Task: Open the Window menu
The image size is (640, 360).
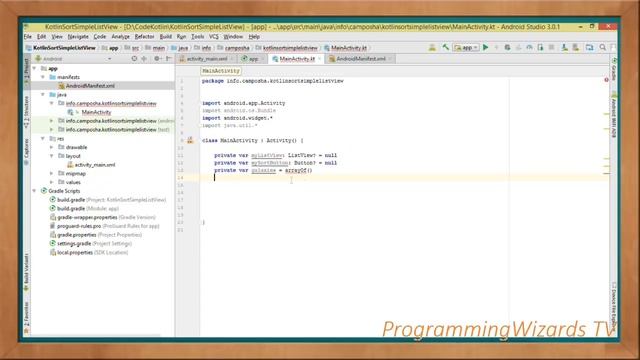Action: coord(233,37)
